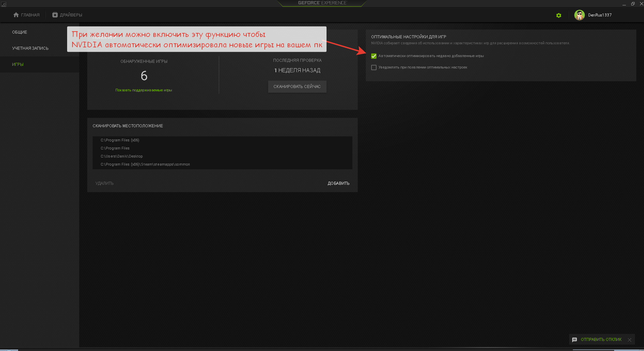Click the СКАНИРОВАТЬ МЕСТОПОЛОЖЕНИЕ heading
The height and width of the screenshot is (351, 644).
pos(128,126)
